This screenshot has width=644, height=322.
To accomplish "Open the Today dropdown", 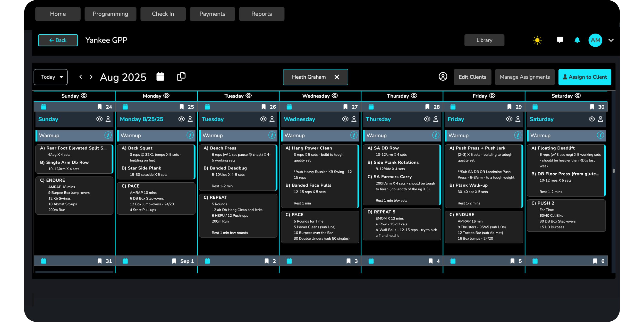I will pos(51,77).
